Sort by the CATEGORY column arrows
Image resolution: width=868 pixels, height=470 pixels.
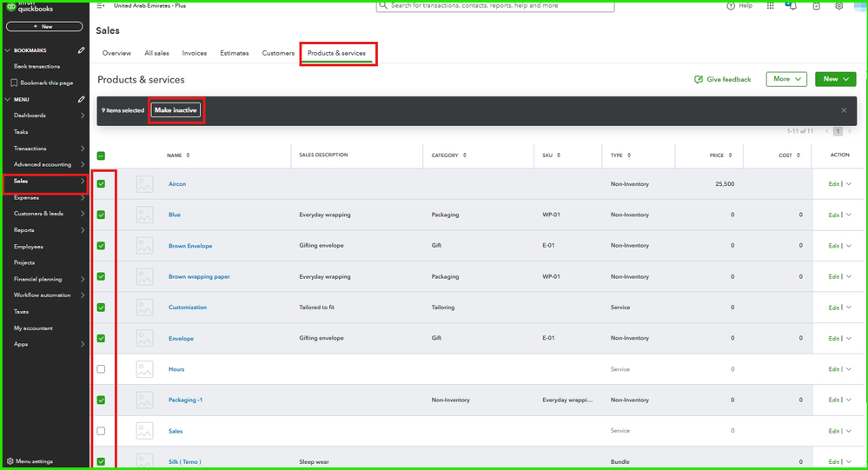point(465,156)
